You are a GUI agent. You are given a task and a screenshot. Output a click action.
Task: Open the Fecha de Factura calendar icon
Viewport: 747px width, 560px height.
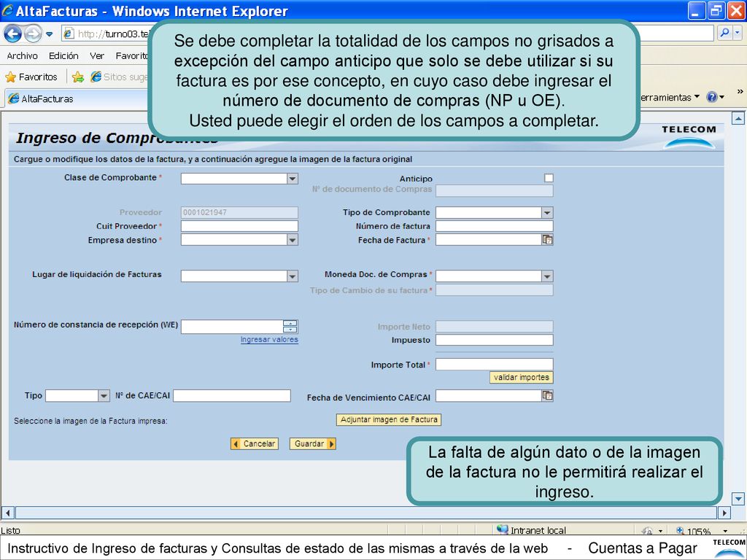click(x=547, y=240)
